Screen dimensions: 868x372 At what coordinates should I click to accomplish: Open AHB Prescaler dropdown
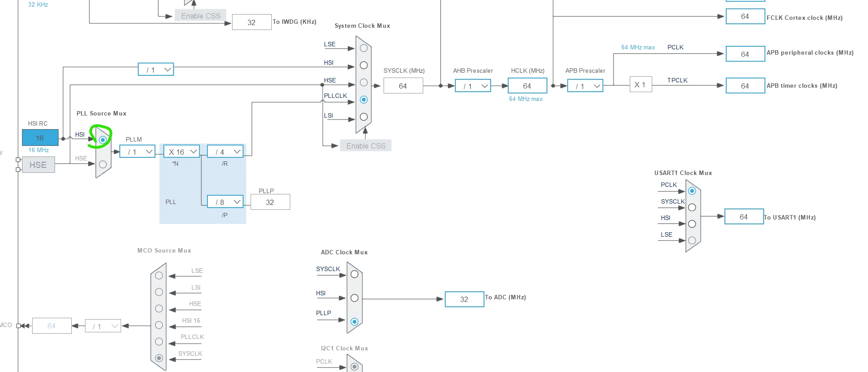(473, 86)
